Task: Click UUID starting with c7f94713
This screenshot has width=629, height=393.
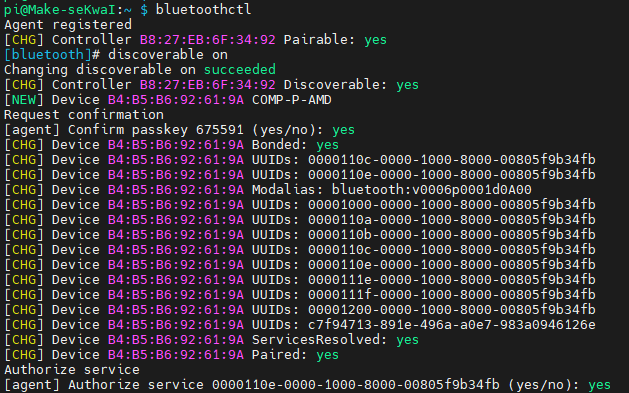Action: pyautogui.click(x=452, y=325)
